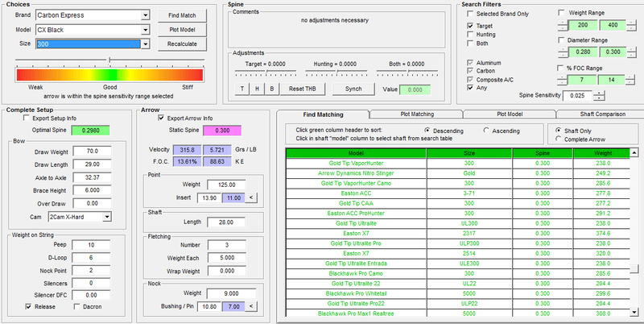The image size is (644, 324).
Task: Click the Spine Sensitivity stepper arrows
Action: (599, 95)
